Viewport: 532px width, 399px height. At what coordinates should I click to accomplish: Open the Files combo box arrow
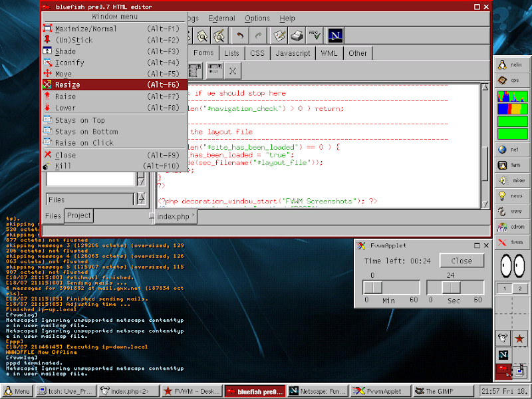[141, 198]
